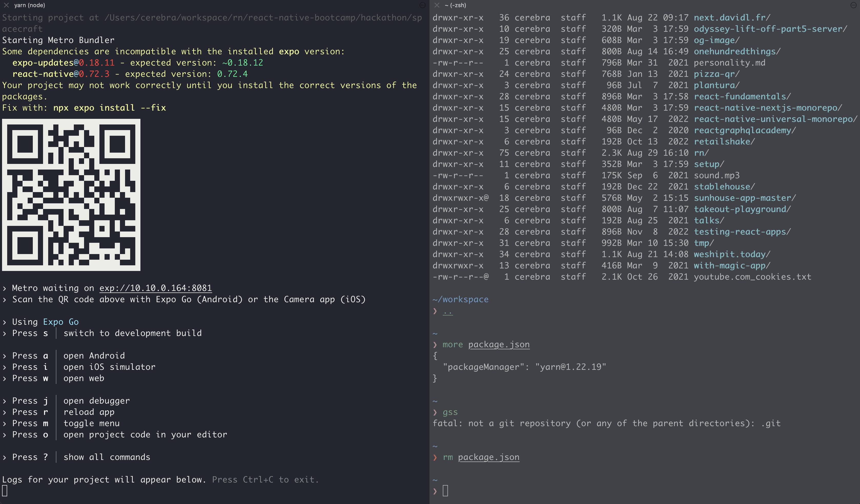Viewport: 860px width, 504px height.
Task: Click package.json in the more command
Action: click(499, 344)
